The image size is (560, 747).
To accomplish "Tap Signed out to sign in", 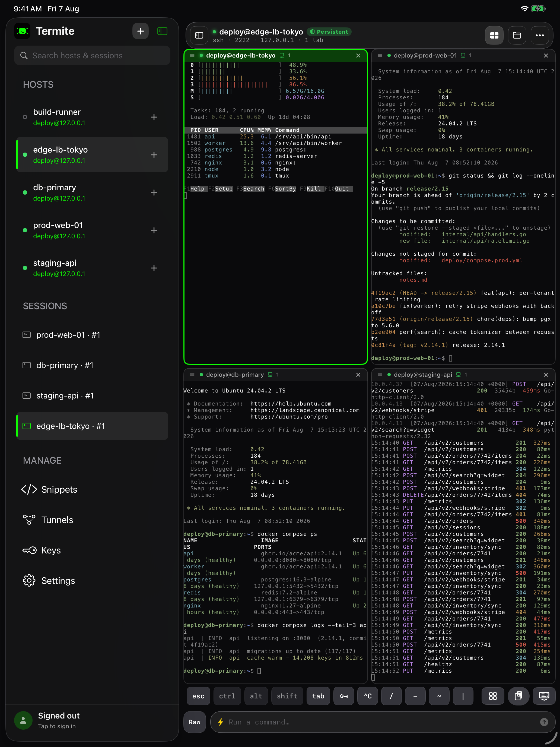I will tap(92, 720).
